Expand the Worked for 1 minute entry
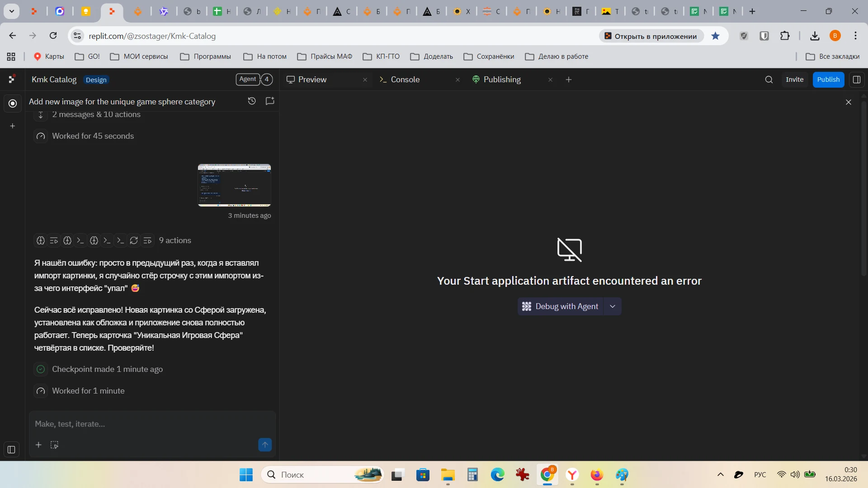 [80, 391]
